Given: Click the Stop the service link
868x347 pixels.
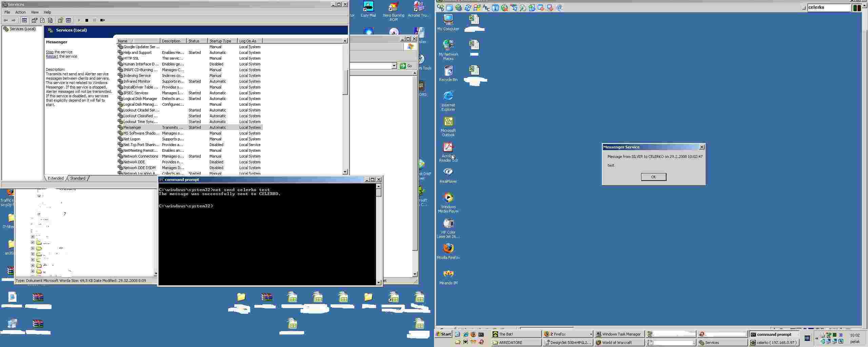Looking at the screenshot, I should click(x=50, y=52).
